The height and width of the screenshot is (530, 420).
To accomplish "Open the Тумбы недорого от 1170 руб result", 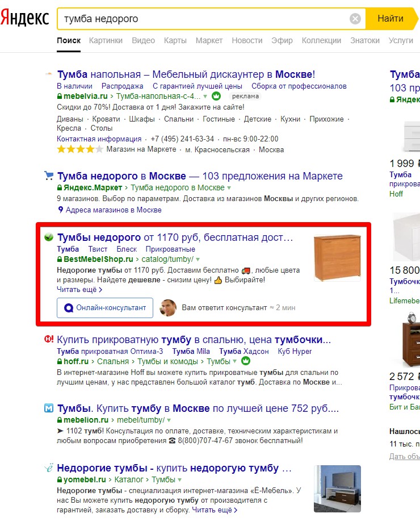I will coord(175,237).
